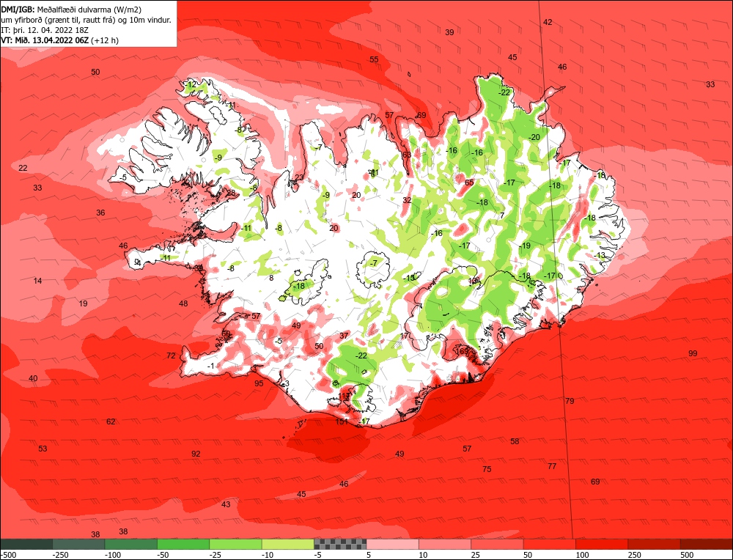This screenshot has height=560, width=733.
Task: Click the map value '79' southeast of Iceland
Action: click(570, 401)
